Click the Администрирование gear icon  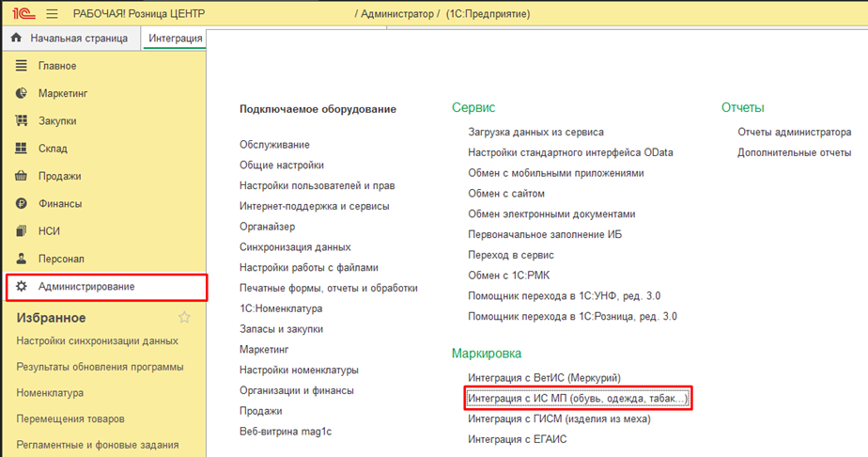[x=21, y=287]
